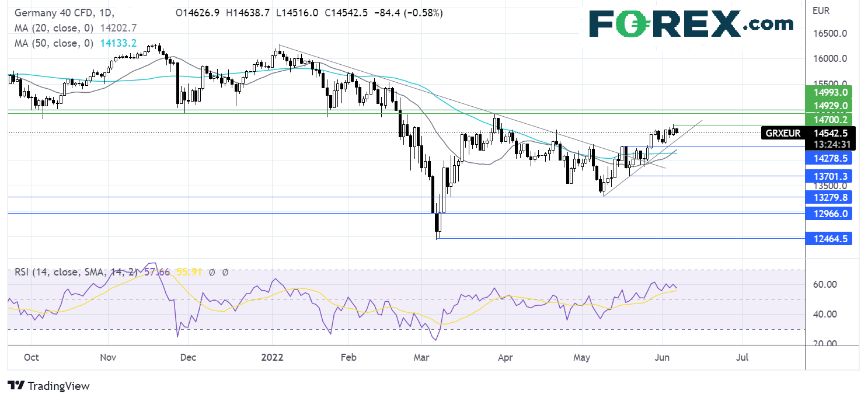
Task: Click the 2022 marker on the time axis
Action: (272, 357)
